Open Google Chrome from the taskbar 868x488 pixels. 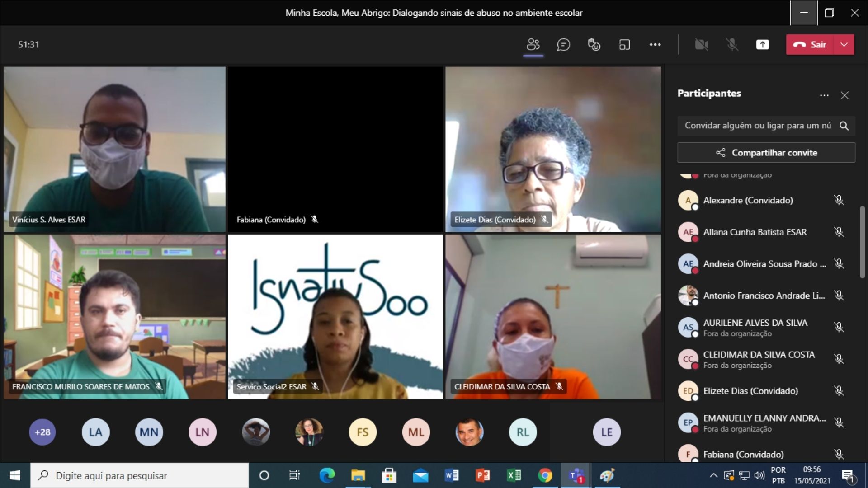[545, 475]
